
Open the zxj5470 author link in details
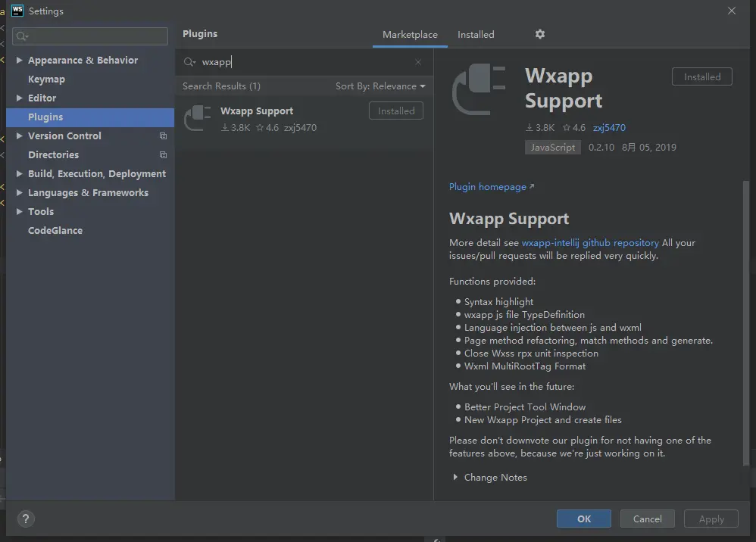(x=609, y=128)
